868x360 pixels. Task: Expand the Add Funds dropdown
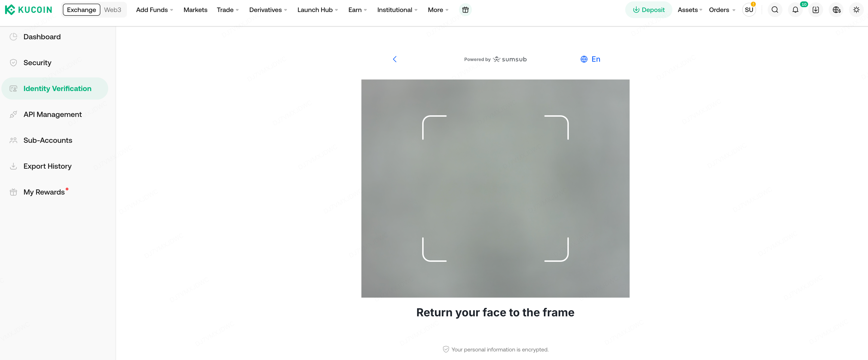(x=154, y=10)
